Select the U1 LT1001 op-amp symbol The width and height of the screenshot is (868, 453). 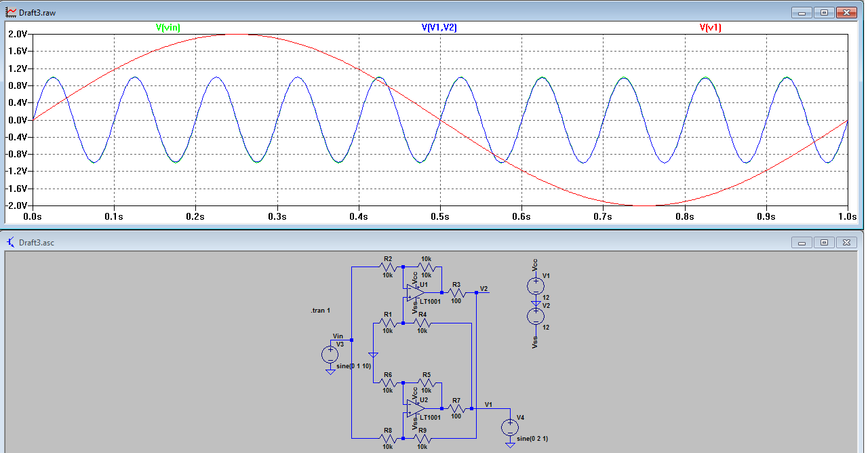[x=415, y=292]
